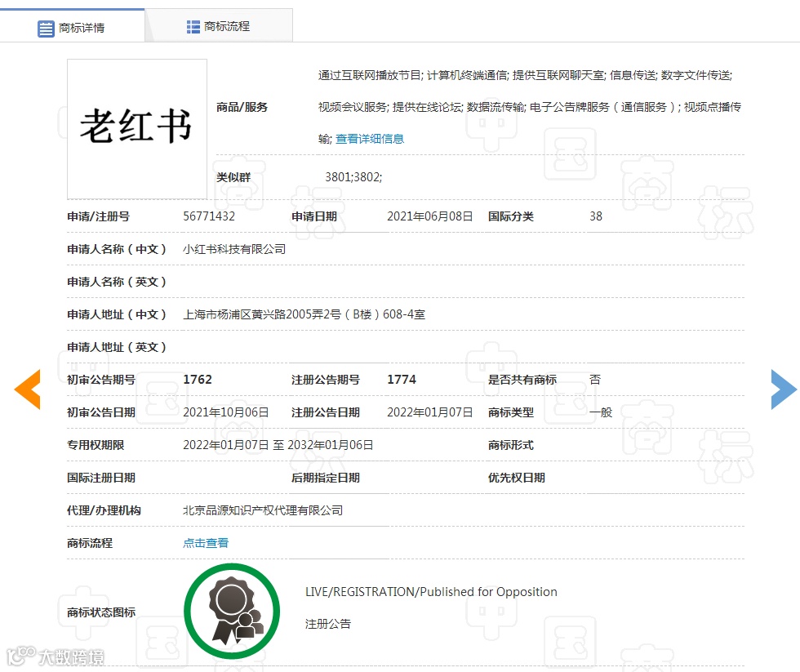The image size is (800, 672).
Task: Select applicant name 小红书科技有限公司
Action: tap(234, 249)
